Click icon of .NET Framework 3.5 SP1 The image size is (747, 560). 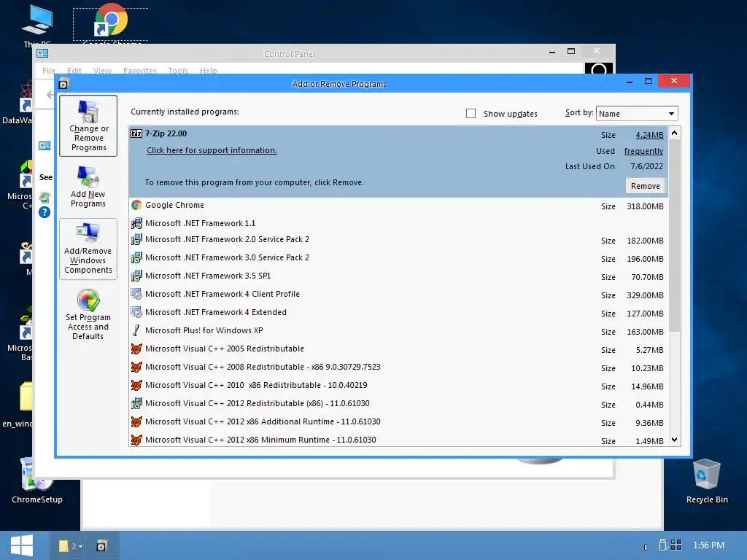[x=136, y=276]
